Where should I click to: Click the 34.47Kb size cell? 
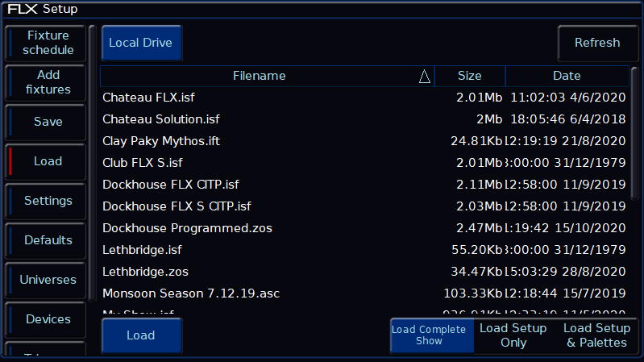pos(476,272)
